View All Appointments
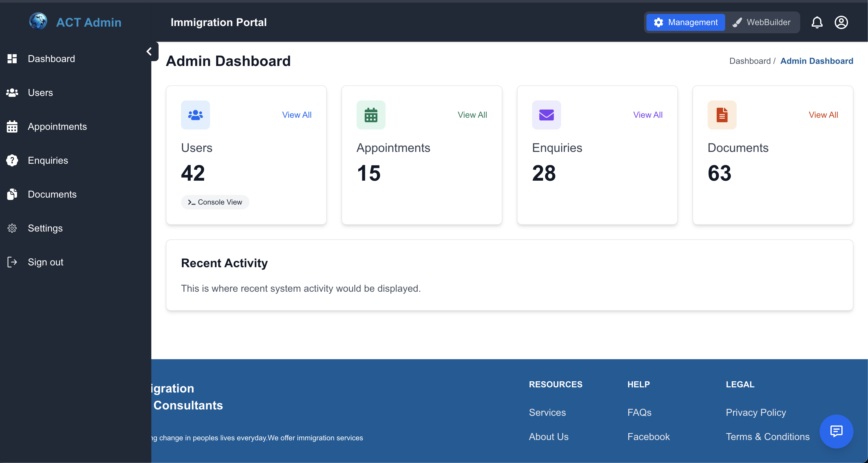This screenshot has height=463, width=868. (472, 115)
